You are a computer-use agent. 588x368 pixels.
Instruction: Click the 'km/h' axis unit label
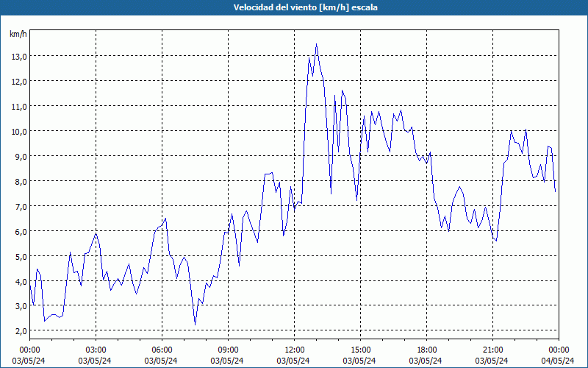coord(18,34)
